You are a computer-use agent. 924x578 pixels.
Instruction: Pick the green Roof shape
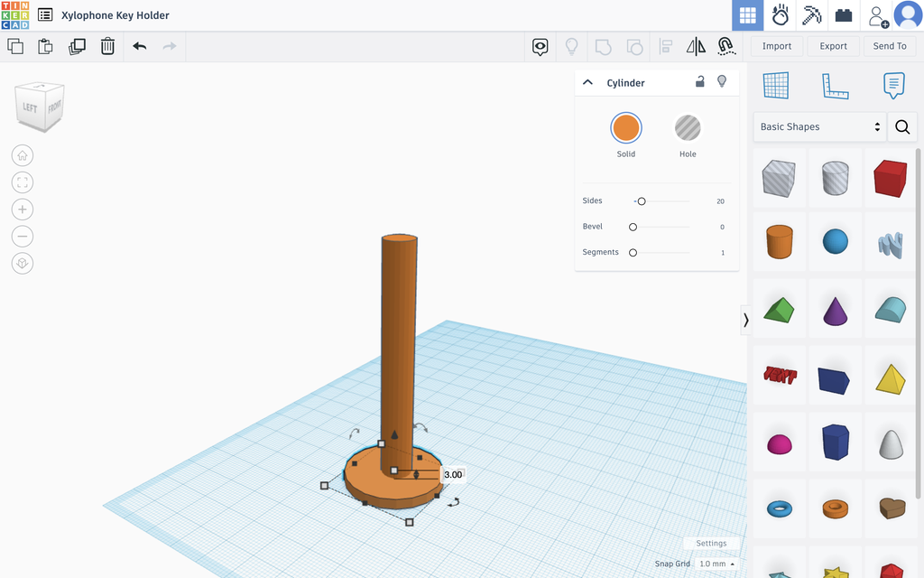(x=779, y=309)
